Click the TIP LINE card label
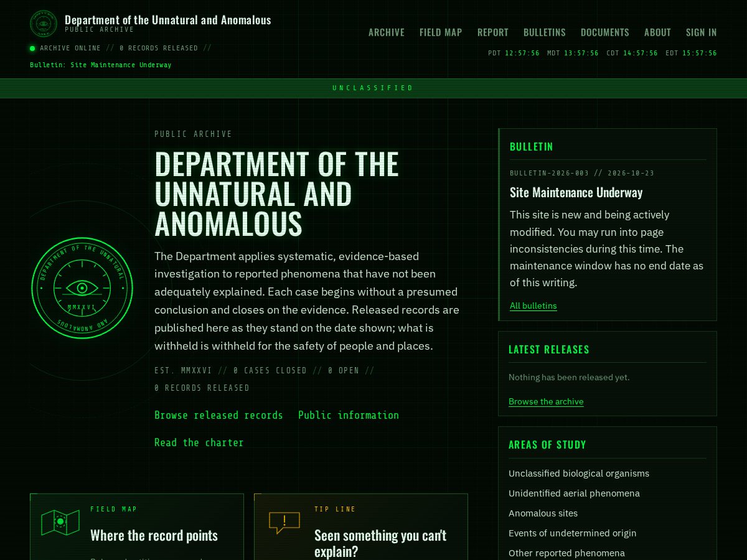747x560 pixels. (335, 509)
